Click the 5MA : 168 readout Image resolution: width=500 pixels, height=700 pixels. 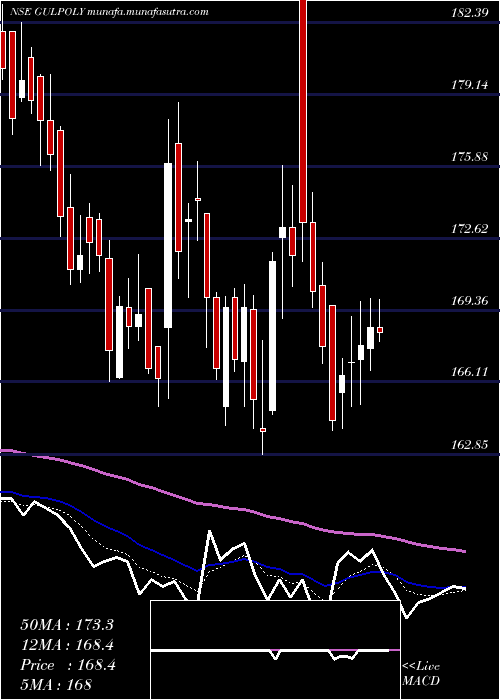tap(56, 684)
